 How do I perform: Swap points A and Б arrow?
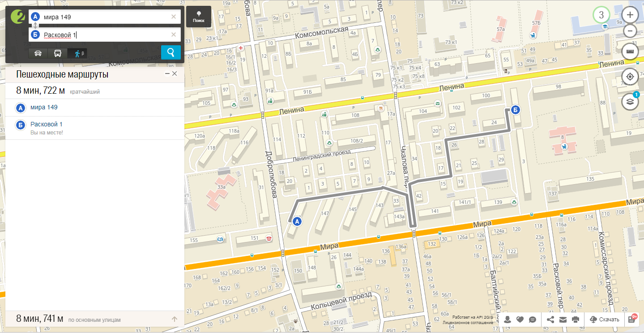(x=35, y=26)
